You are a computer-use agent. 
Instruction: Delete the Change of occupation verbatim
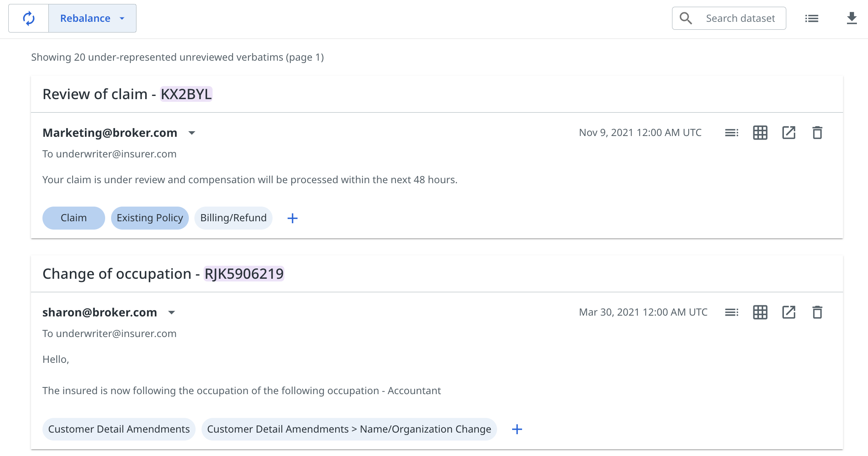[817, 312]
